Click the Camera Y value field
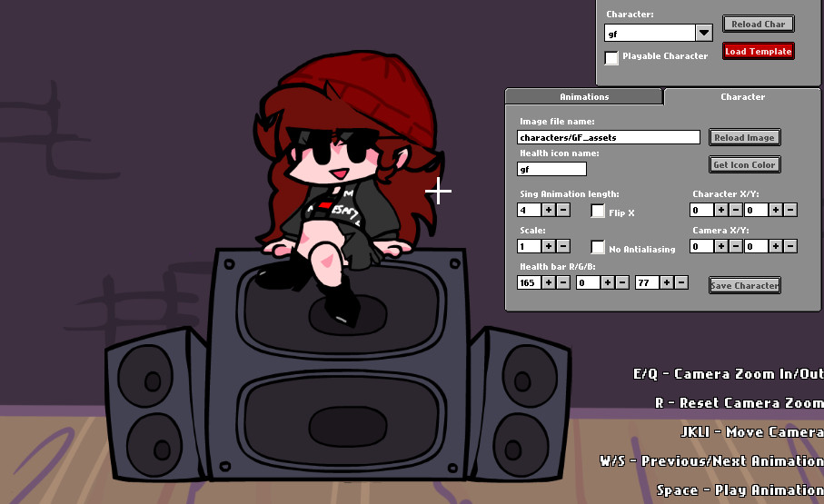The width and height of the screenshot is (824, 504). pyautogui.click(x=756, y=246)
